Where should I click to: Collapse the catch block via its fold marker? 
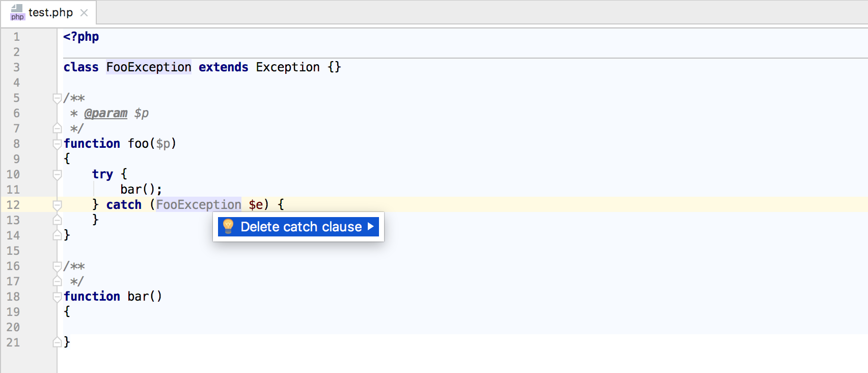point(57,205)
